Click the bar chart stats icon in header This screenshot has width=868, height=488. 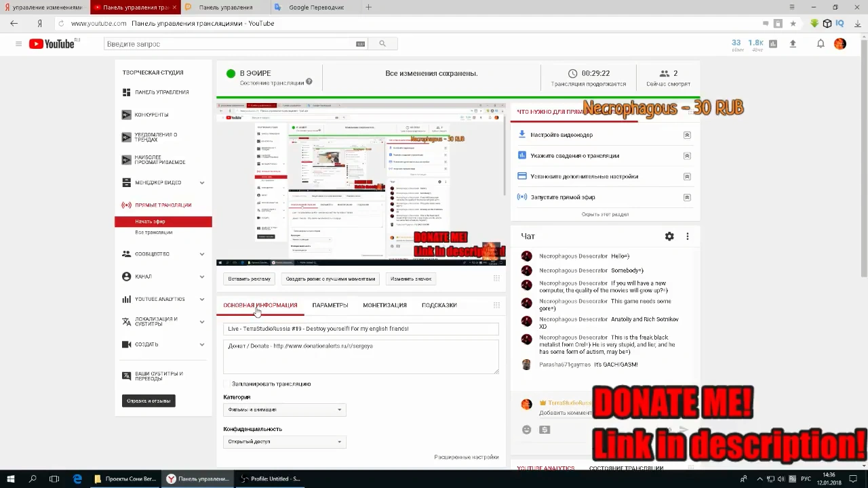pos(773,44)
